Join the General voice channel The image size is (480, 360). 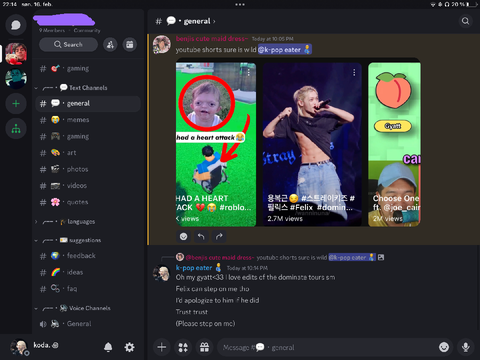click(x=88, y=324)
